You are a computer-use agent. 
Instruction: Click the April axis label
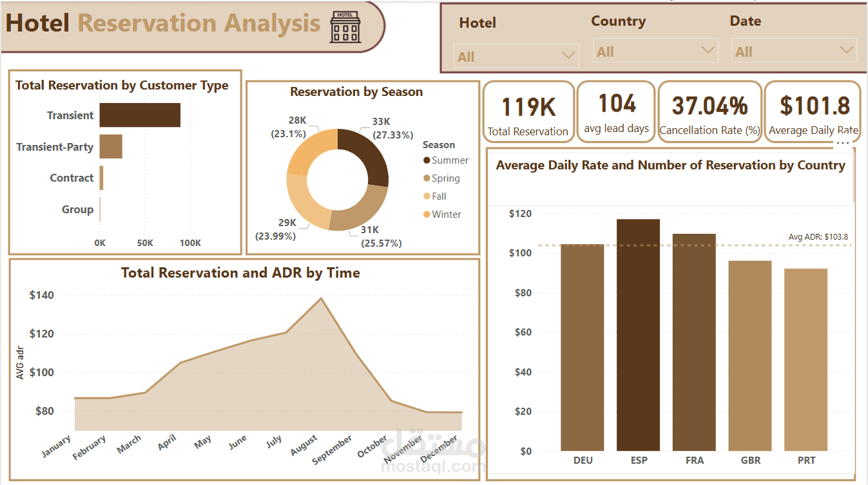[x=167, y=441]
